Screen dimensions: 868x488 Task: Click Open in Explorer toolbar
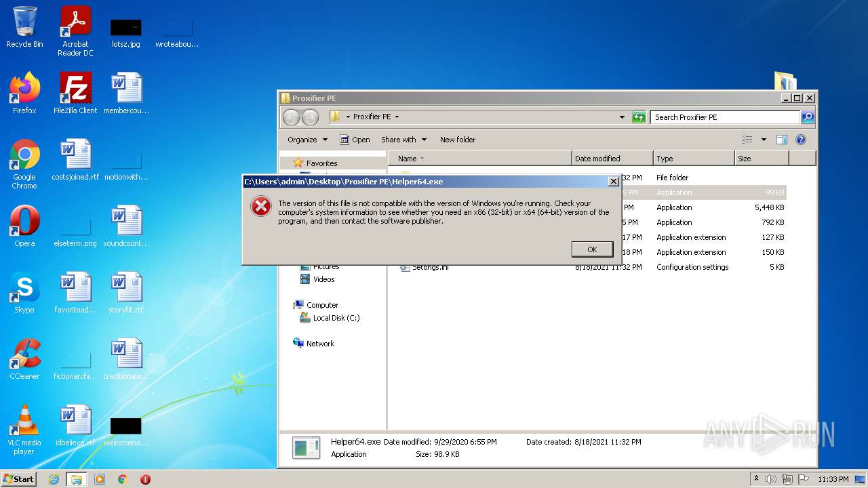click(355, 140)
